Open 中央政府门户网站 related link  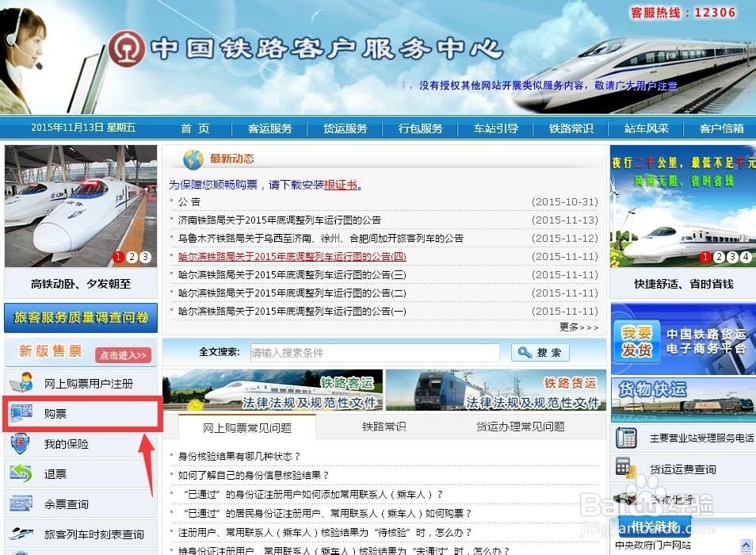pos(653,545)
